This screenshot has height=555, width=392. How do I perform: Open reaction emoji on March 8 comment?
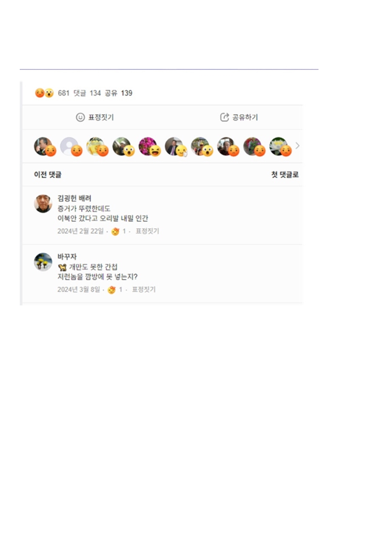(x=112, y=290)
